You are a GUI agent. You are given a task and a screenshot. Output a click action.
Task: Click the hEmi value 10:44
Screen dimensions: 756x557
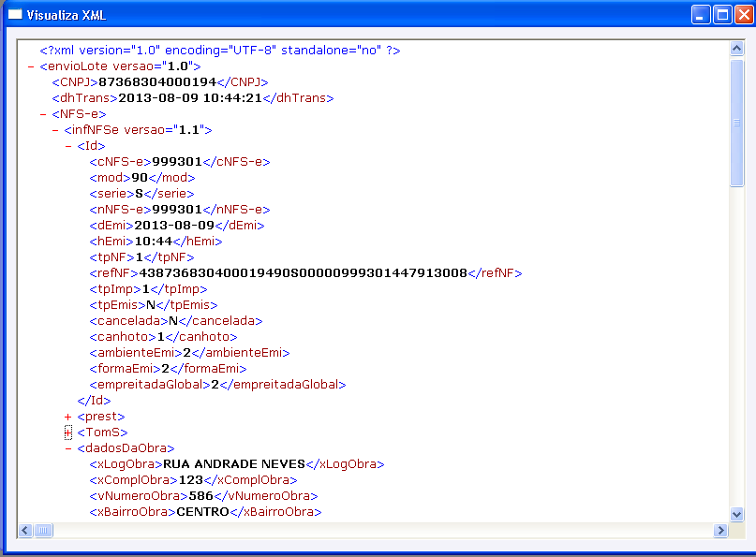pos(154,242)
